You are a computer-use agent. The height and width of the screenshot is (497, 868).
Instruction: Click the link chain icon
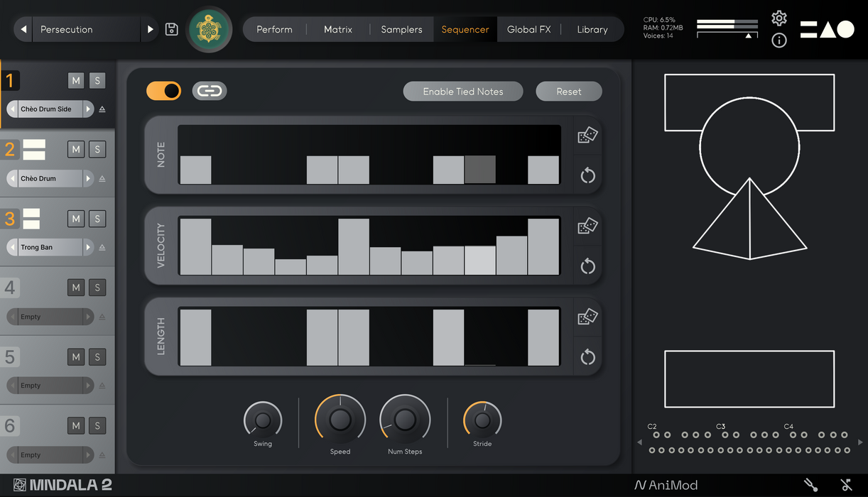pyautogui.click(x=210, y=91)
